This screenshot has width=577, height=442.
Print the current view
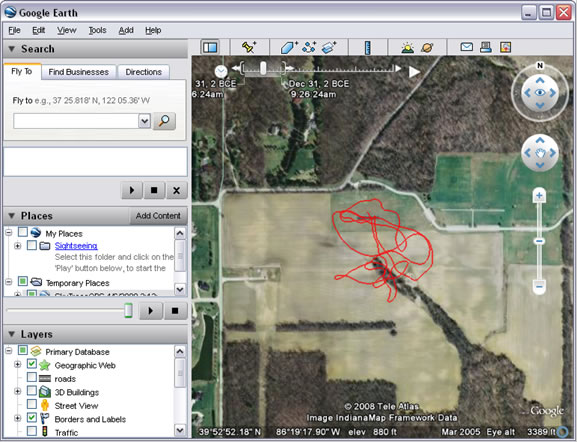click(486, 47)
